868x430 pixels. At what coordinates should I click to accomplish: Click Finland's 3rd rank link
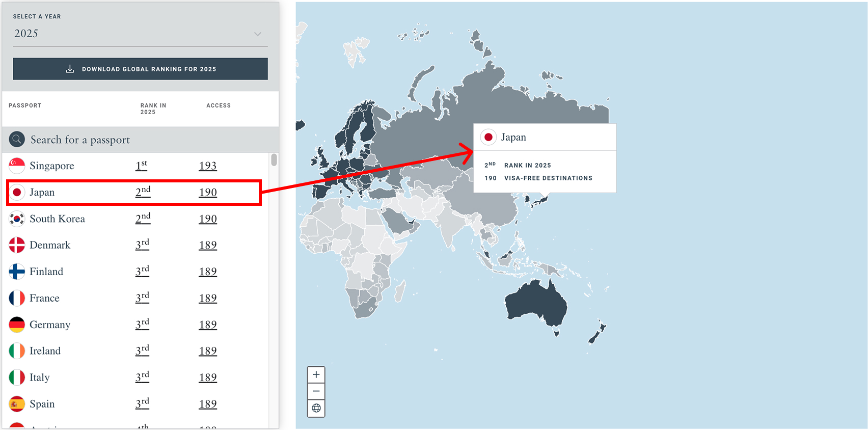click(x=143, y=271)
